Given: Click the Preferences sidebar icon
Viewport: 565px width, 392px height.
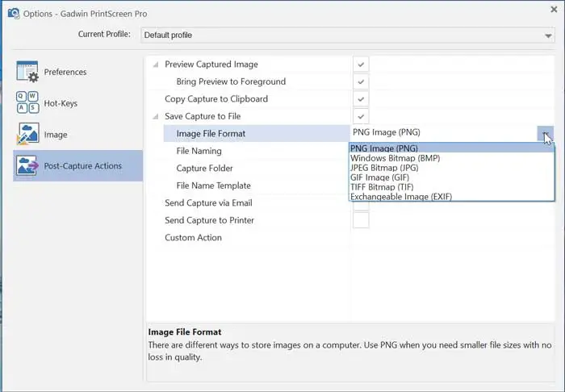Looking at the screenshot, I should coord(27,72).
